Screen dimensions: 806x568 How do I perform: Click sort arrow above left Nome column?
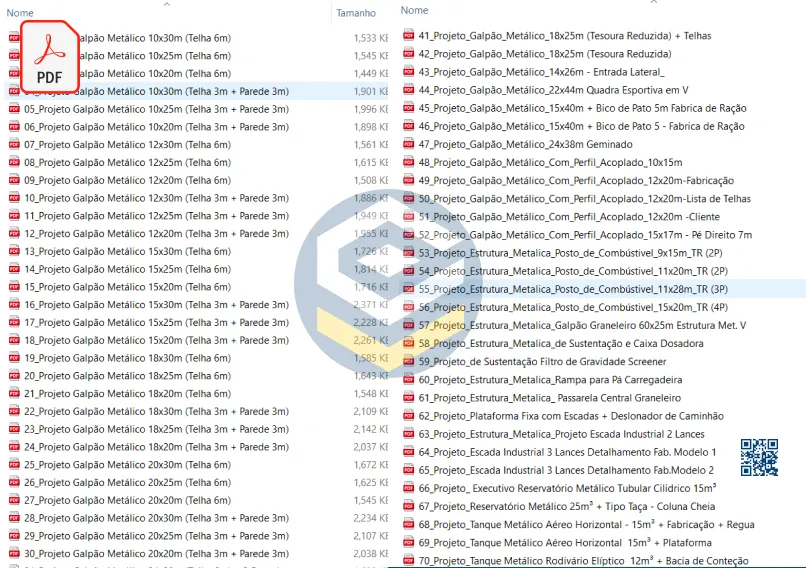[166, 4]
